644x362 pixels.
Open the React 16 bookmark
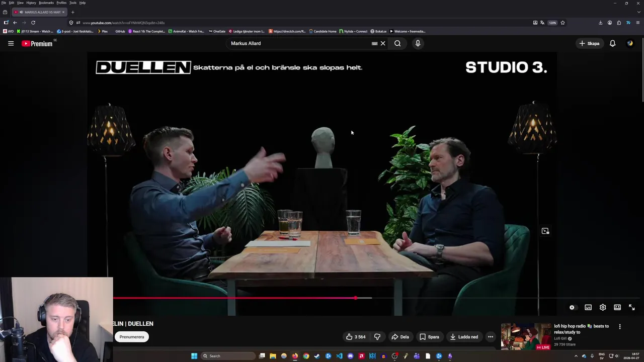coord(147,31)
